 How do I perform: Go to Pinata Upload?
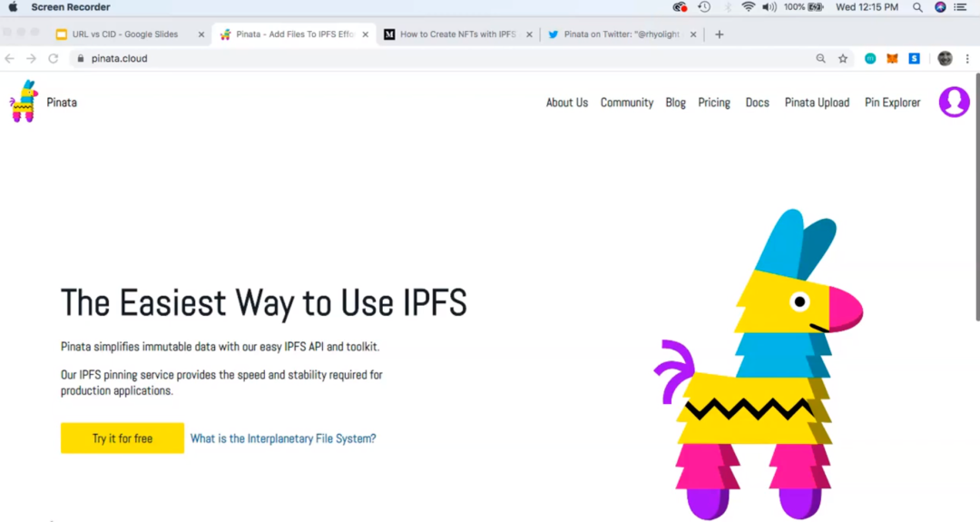coord(817,103)
